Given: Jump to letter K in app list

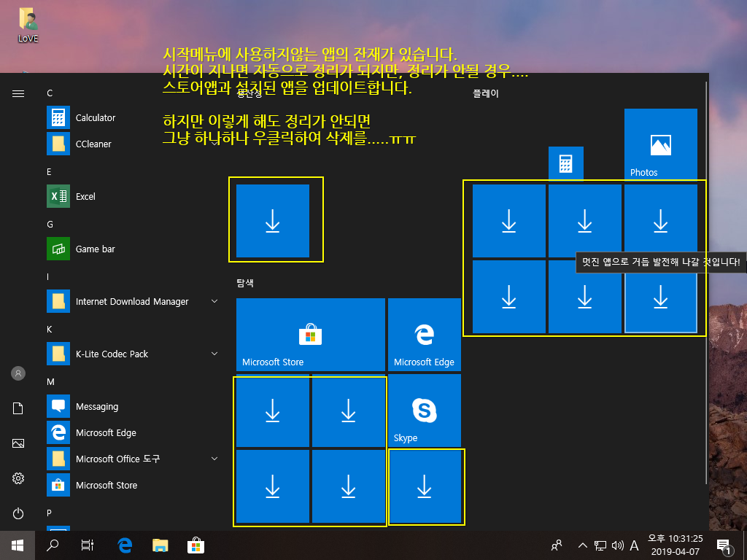Looking at the screenshot, I should point(49,330).
